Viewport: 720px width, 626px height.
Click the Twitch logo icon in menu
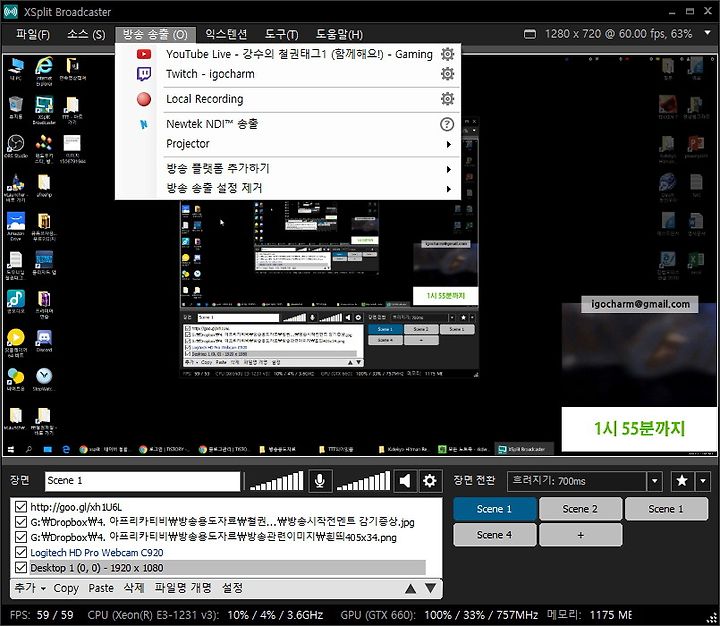point(144,74)
